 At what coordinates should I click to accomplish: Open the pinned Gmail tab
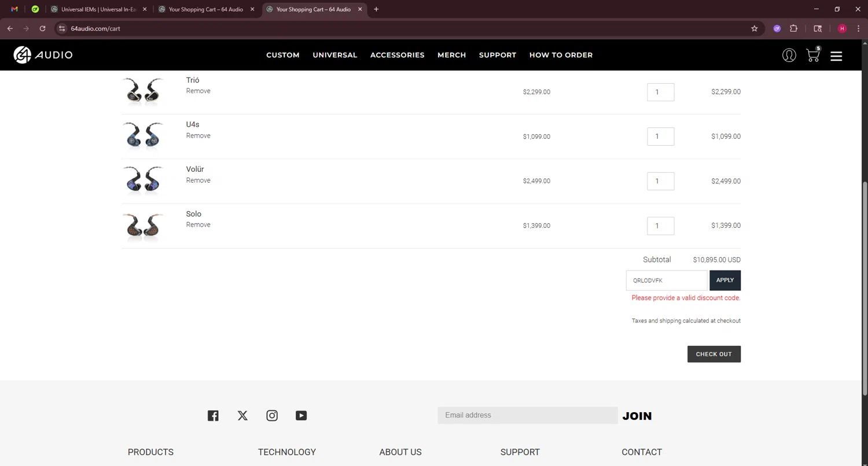click(x=14, y=9)
